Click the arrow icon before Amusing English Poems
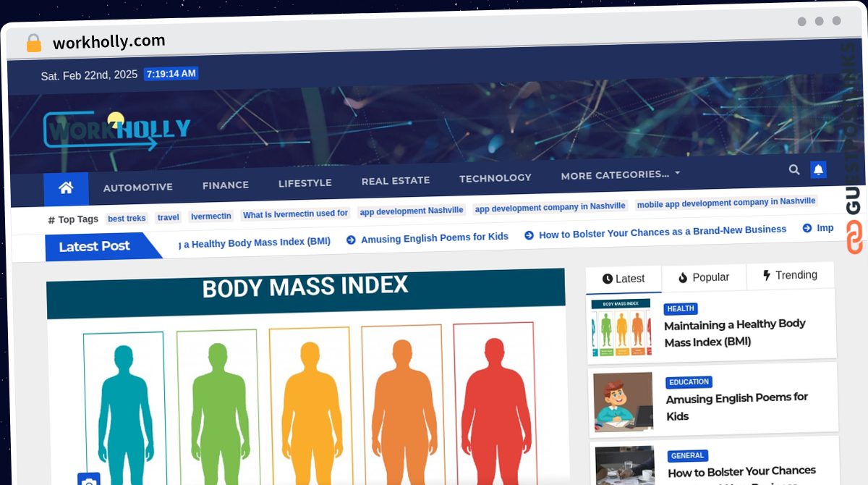This screenshot has width=868, height=485. point(351,240)
